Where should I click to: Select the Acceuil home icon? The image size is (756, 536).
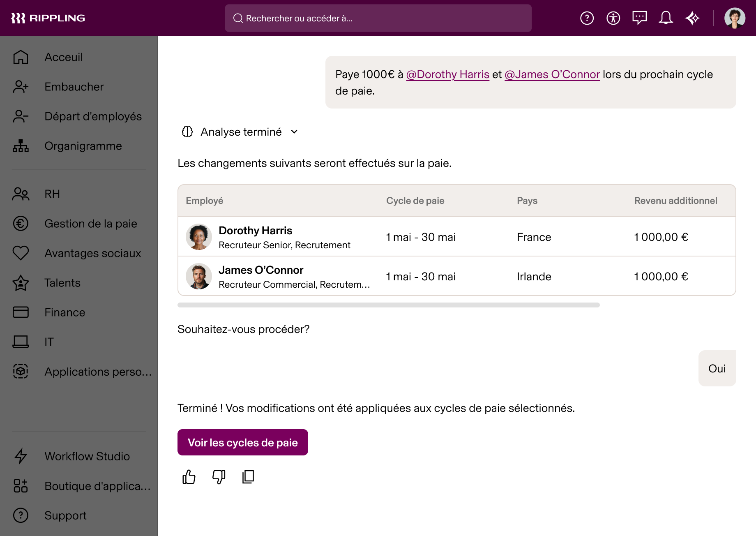[x=20, y=57]
